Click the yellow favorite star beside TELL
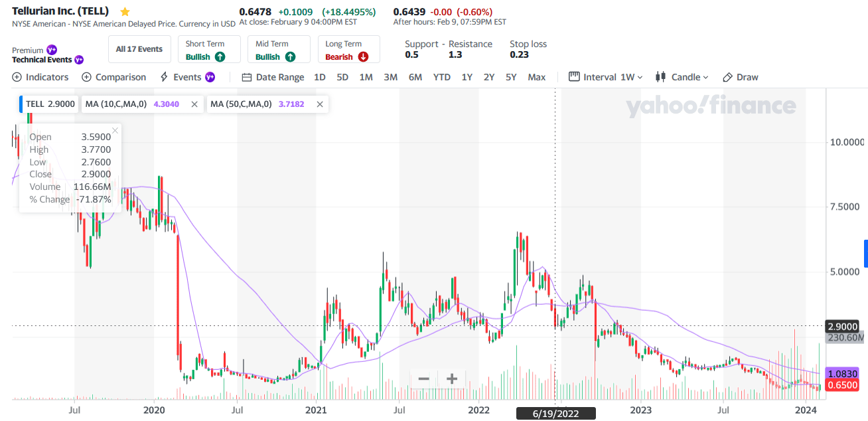The image size is (868, 421). click(x=124, y=12)
